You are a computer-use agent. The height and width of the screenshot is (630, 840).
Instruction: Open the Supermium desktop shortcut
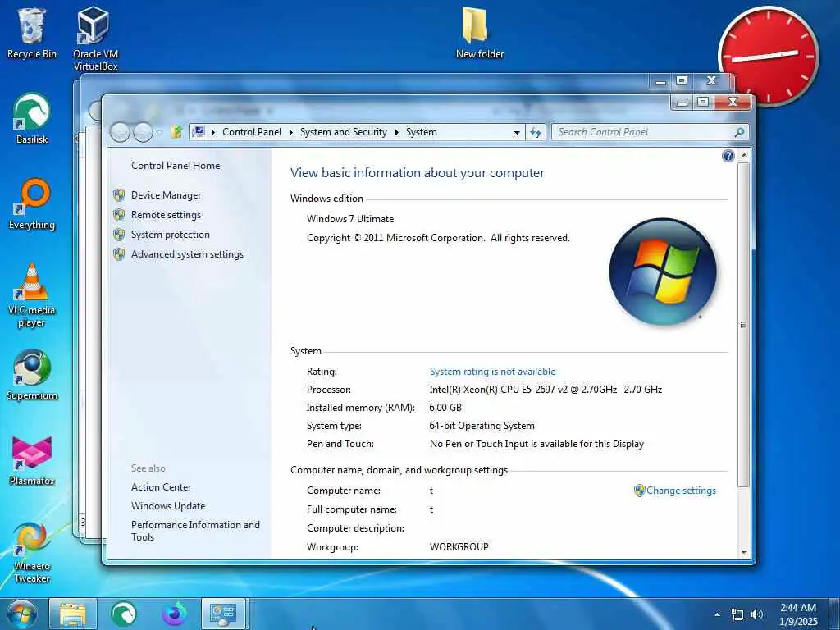pos(32,375)
